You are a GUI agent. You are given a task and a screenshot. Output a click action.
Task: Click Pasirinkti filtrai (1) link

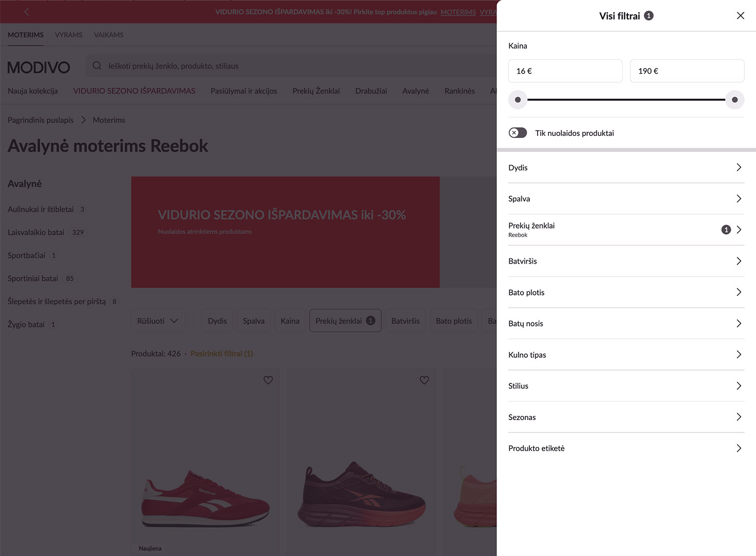click(221, 354)
